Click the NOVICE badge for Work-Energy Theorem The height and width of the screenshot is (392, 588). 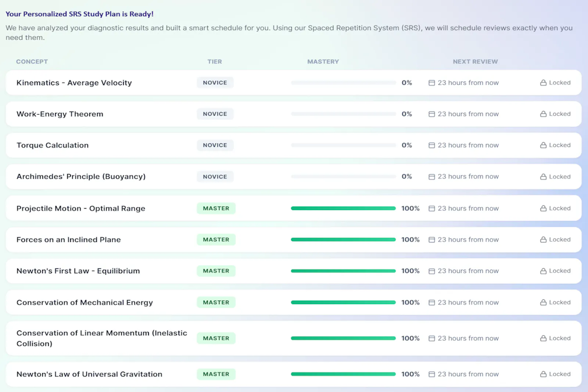pos(215,114)
